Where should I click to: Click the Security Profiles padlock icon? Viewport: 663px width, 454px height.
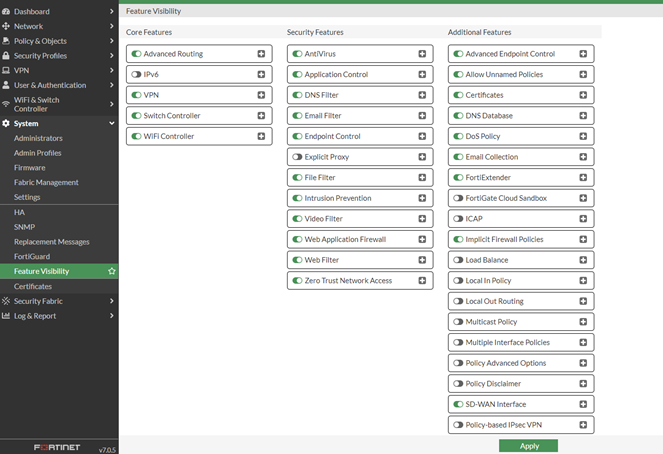pos(6,55)
